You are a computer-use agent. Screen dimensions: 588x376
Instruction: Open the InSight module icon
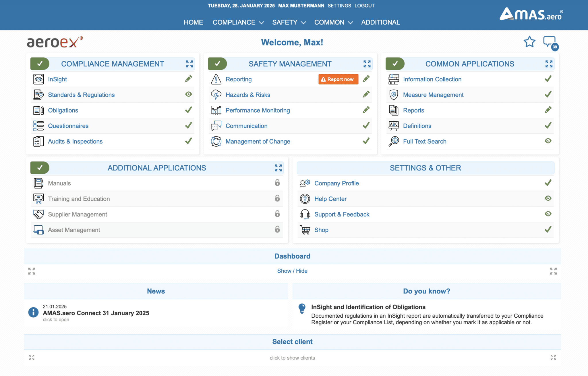tap(38, 79)
